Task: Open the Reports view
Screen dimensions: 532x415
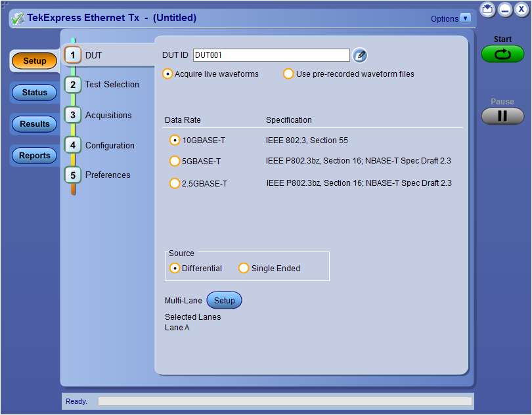Action: point(33,156)
